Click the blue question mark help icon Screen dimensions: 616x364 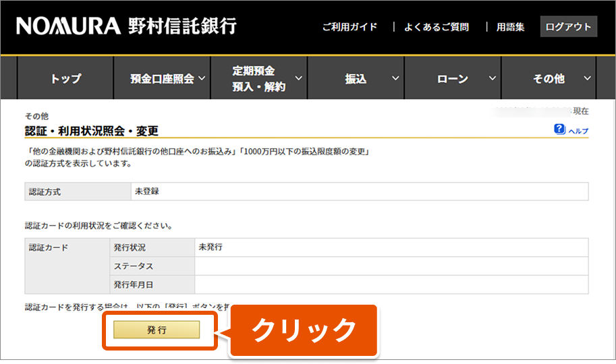coord(559,129)
